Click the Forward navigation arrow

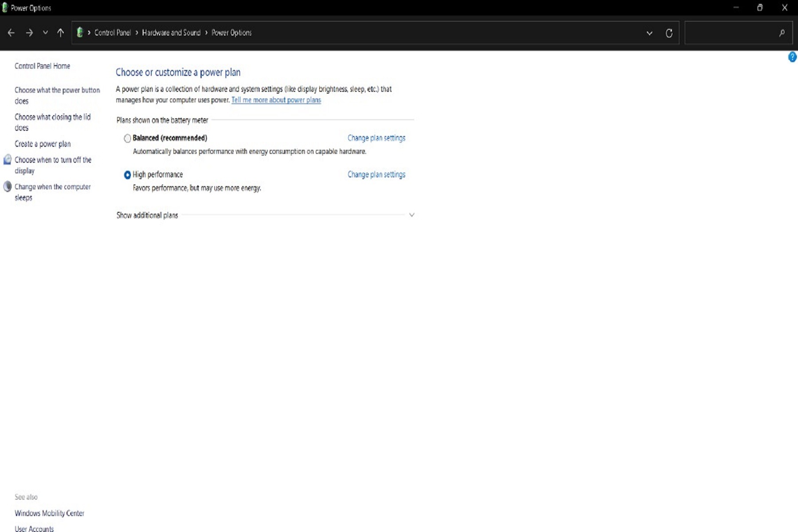(x=29, y=33)
